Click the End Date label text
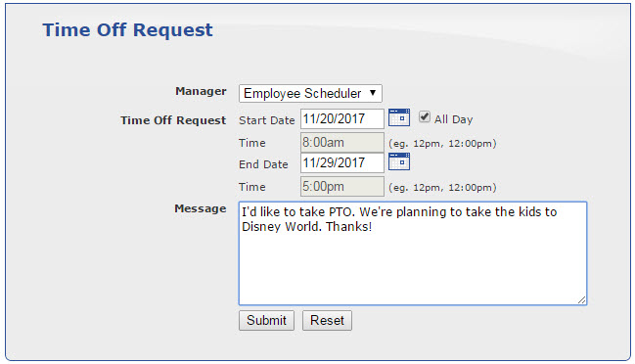 pyautogui.click(x=263, y=164)
